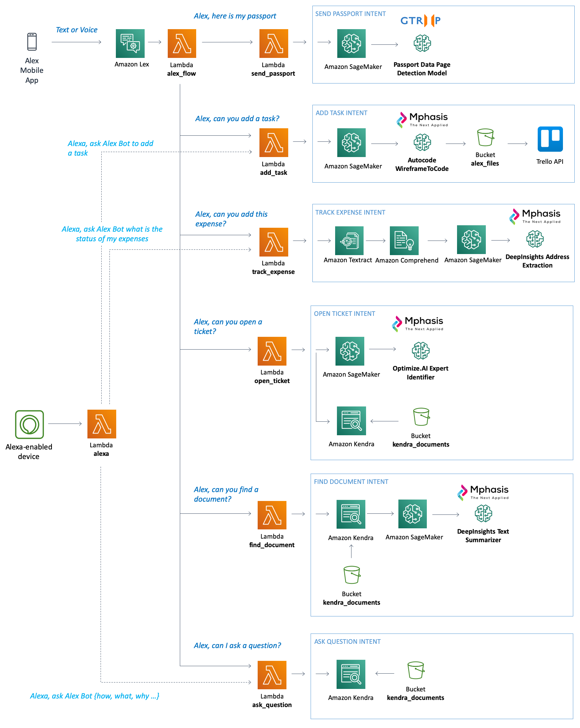Click kendra_documents bucket in Ask Question Intent
The image size is (580, 728).
pos(416,670)
